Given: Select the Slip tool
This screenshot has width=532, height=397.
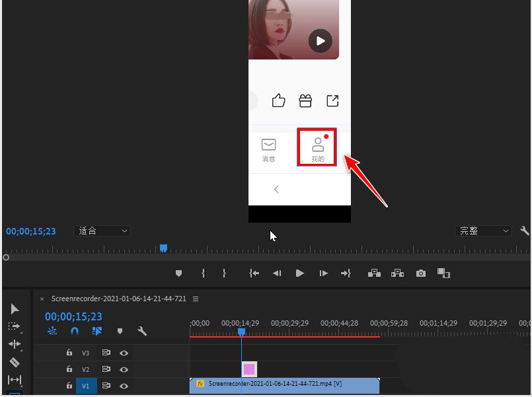Looking at the screenshot, I should (13, 379).
